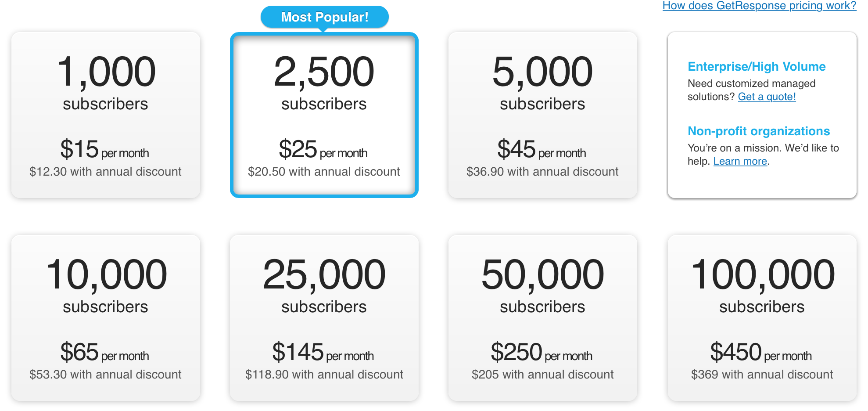Select the 50,000 subscribers plan

tap(543, 318)
